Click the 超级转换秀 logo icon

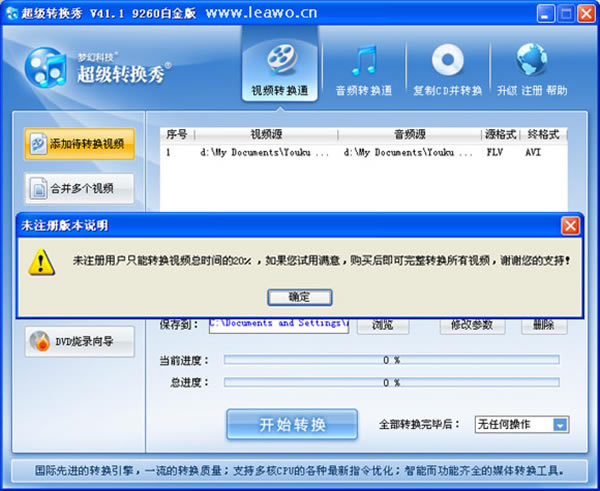46,67
